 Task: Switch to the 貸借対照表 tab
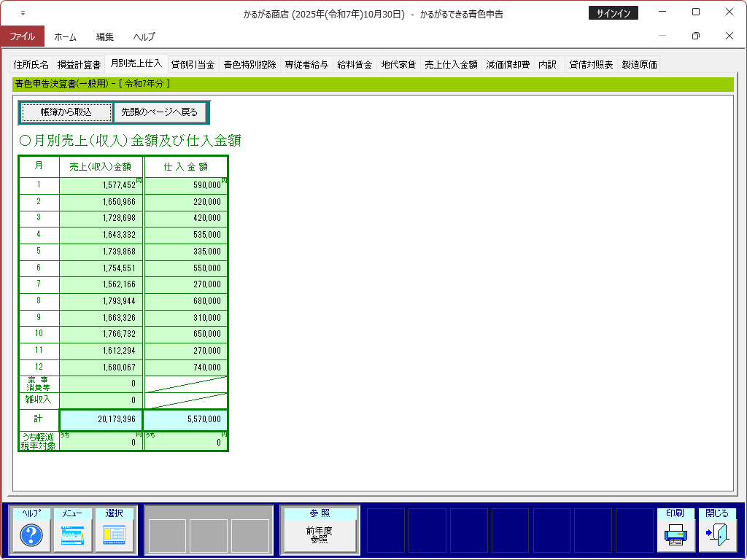point(591,64)
